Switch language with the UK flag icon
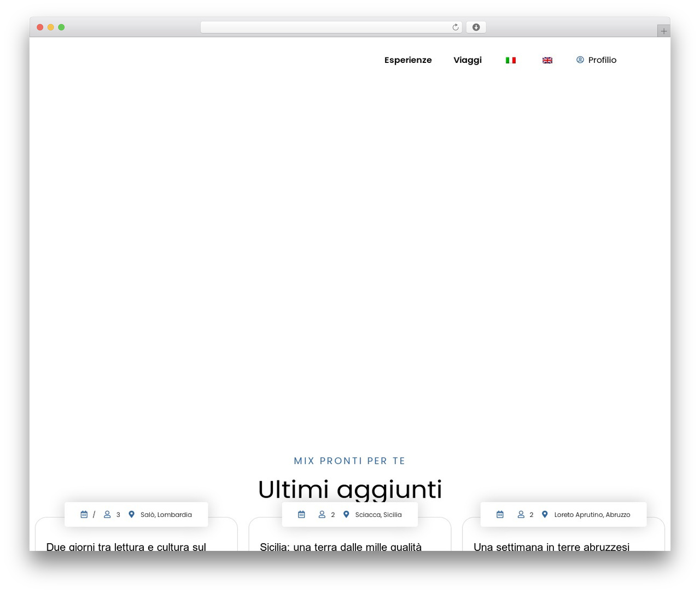 547,60
